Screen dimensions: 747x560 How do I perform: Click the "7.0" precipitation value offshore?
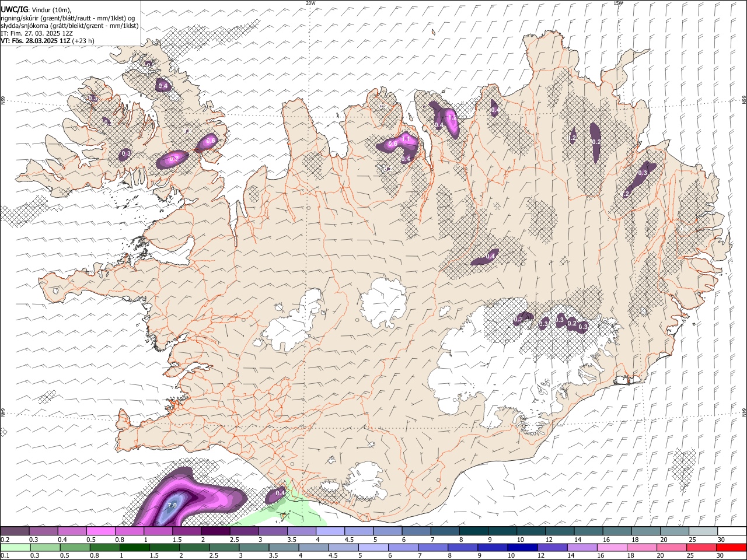point(172,505)
